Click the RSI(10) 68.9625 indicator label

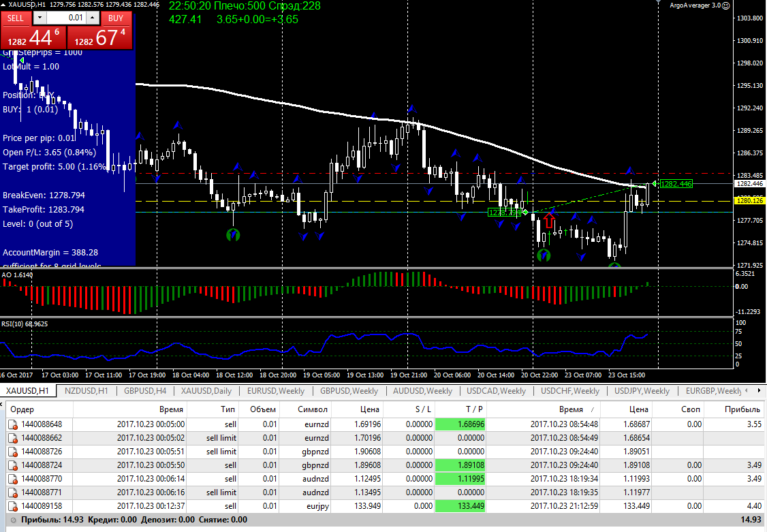click(x=25, y=324)
